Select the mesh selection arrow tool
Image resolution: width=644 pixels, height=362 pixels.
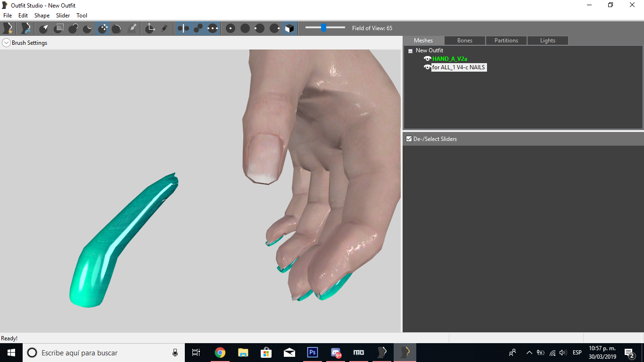point(44,28)
